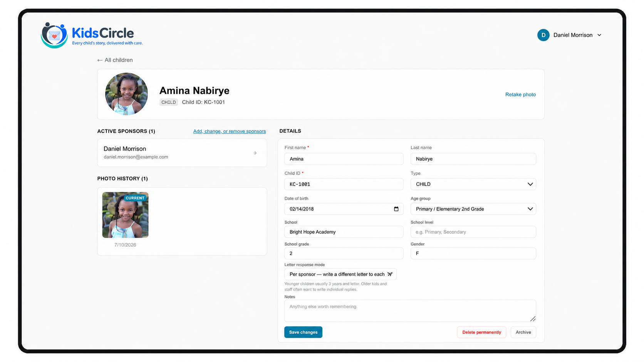Click the Amina Nabirye heading
The width and height of the screenshot is (644, 362).
click(194, 91)
